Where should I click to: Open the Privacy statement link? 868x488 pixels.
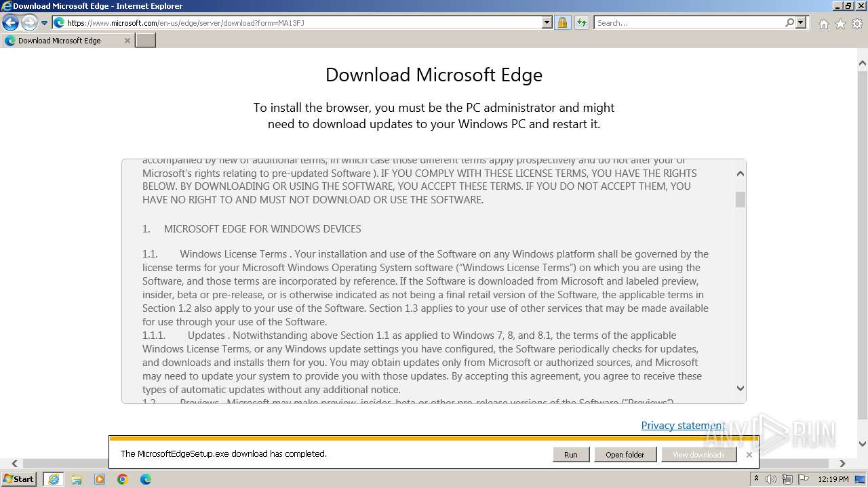683,425
